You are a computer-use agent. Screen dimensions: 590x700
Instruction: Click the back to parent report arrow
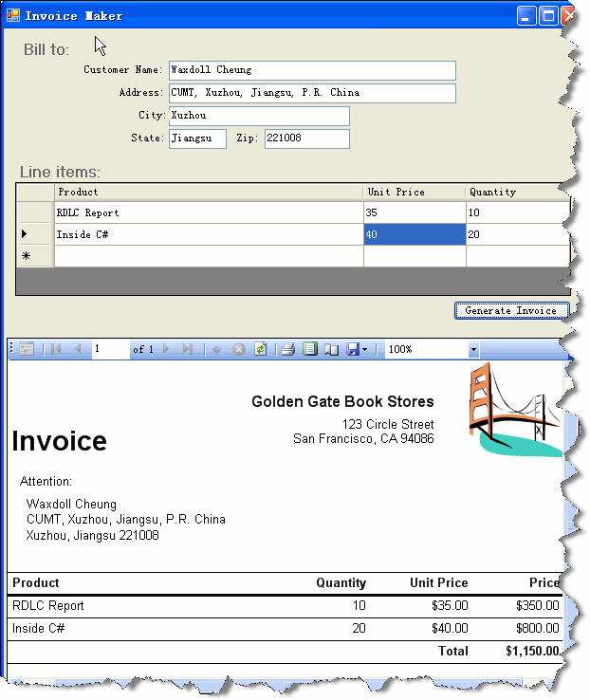click(217, 350)
